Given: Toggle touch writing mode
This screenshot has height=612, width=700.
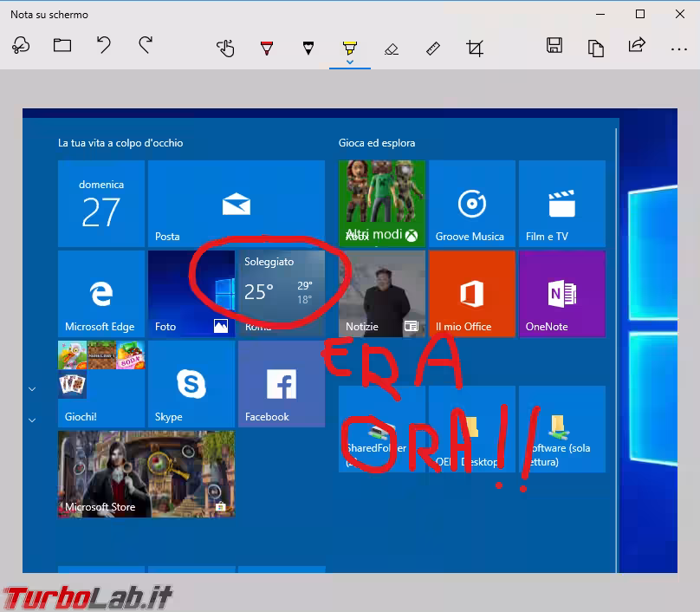Looking at the screenshot, I should point(225,48).
